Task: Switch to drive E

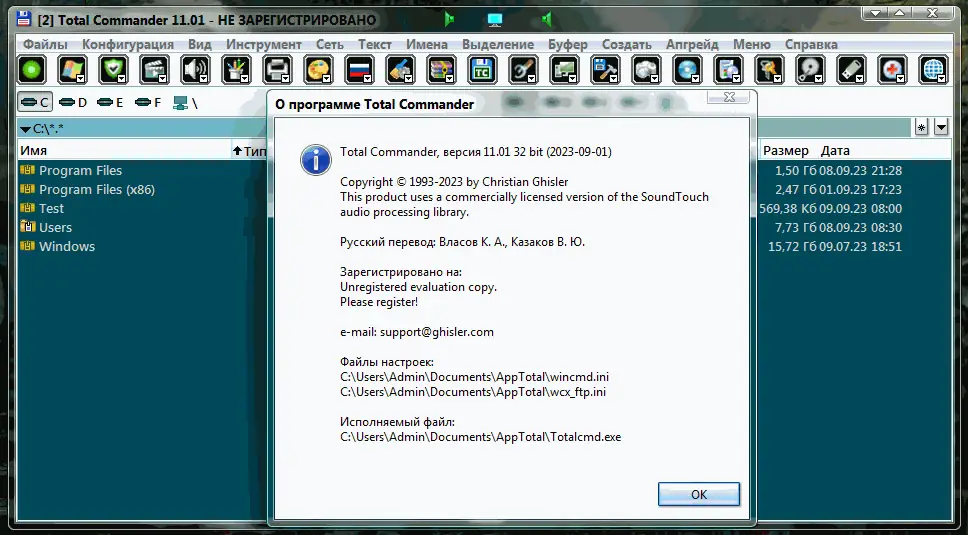Action: [x=110, y=102]
